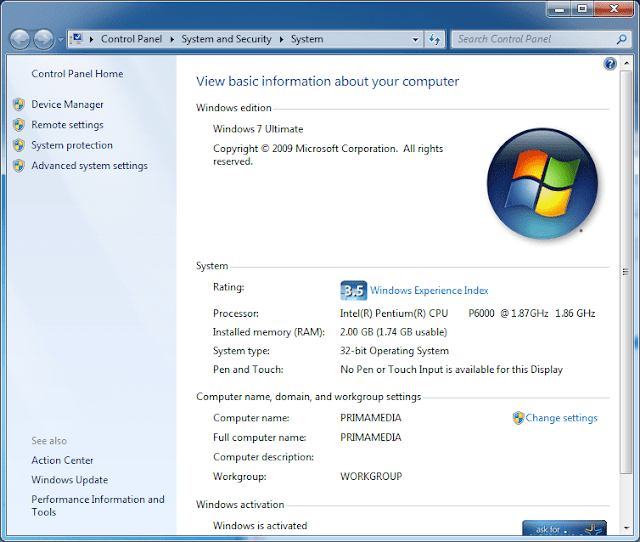
Task: Expand arrow after Control Panel breadcrumb
Action: pyautogui.click(x=172, y=39)
